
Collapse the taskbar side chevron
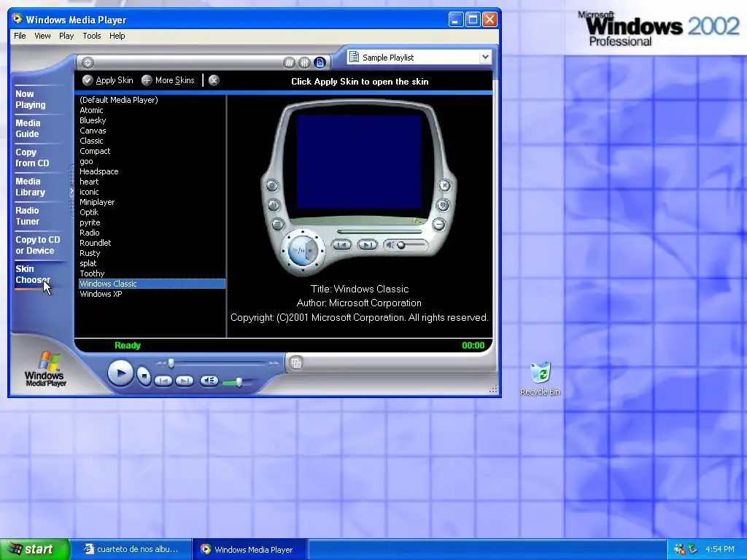point(72,191)
